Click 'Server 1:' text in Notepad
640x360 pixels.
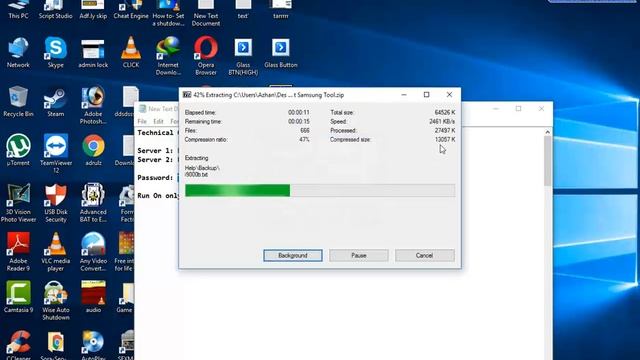[155, 151]
